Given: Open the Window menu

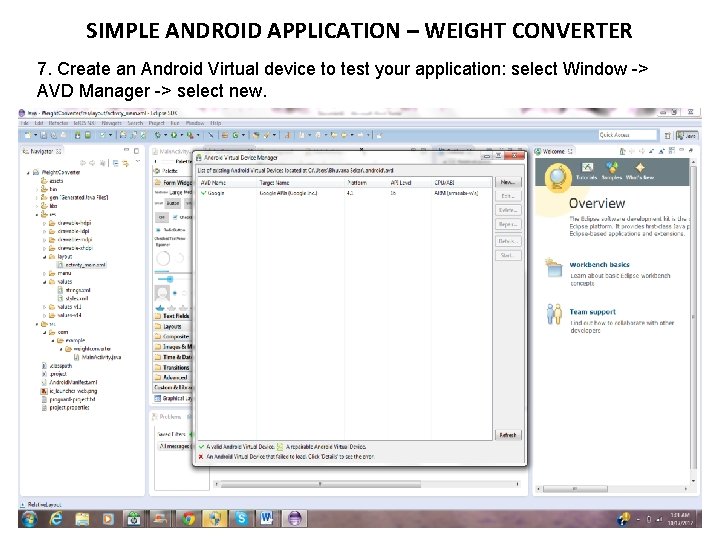Looking at the screenshot, I should (x=195, y=123).
